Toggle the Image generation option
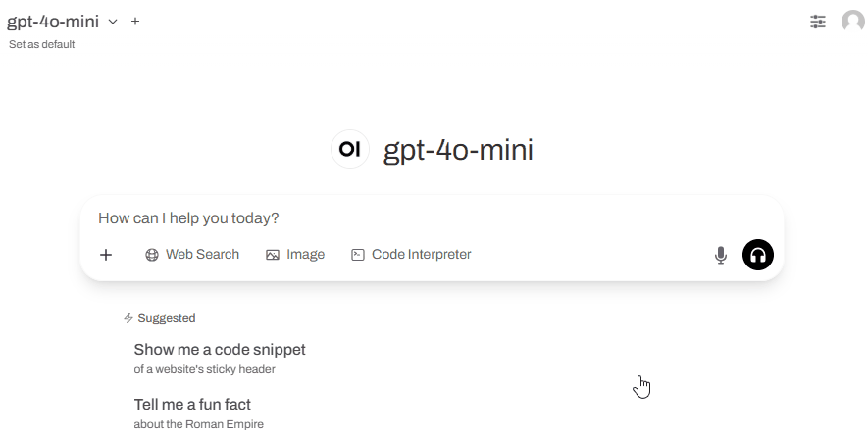 (x=295, y=255)
